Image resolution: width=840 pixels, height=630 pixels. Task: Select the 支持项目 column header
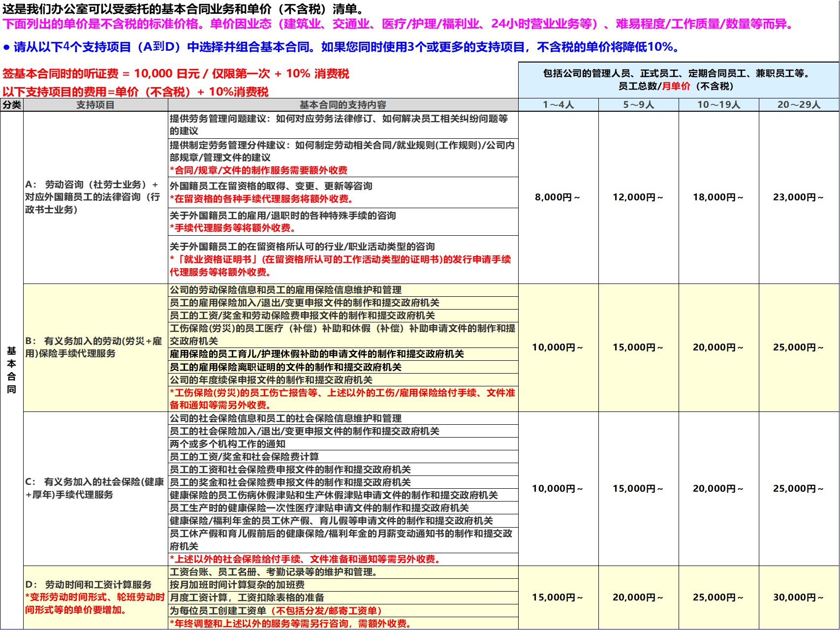pyautogui.click(x=95, y=105)
